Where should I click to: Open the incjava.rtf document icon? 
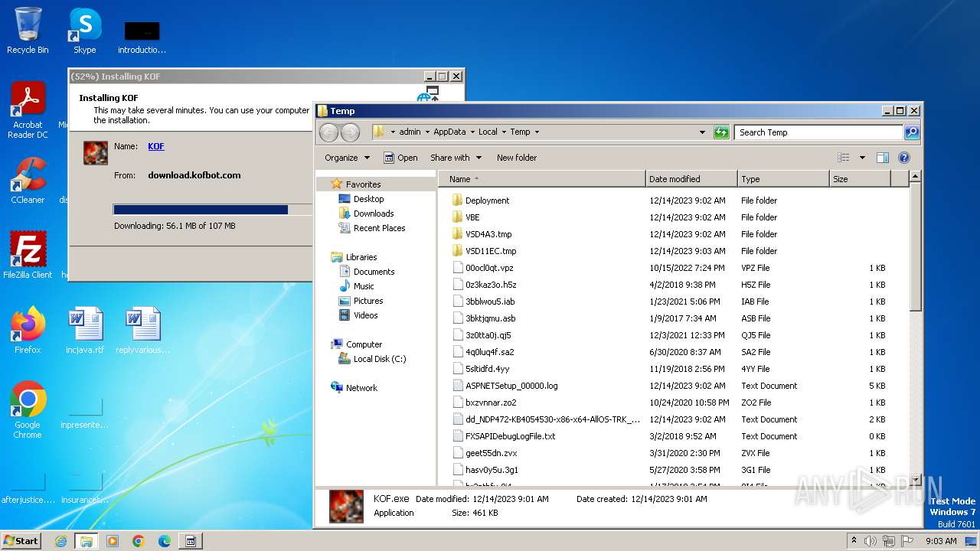pos(85,330)
